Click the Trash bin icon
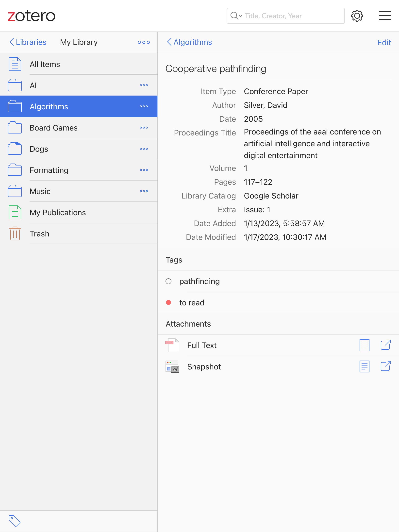The image size is (399, 532). (15, 233)
